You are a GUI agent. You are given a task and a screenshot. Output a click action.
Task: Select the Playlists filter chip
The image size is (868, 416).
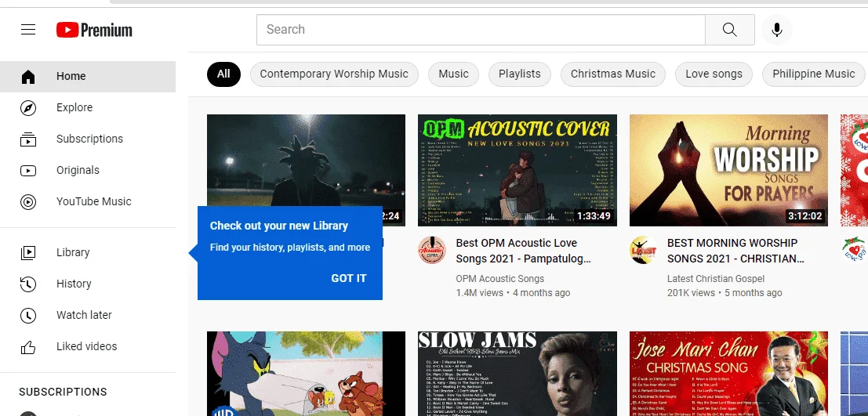point(520,74)
